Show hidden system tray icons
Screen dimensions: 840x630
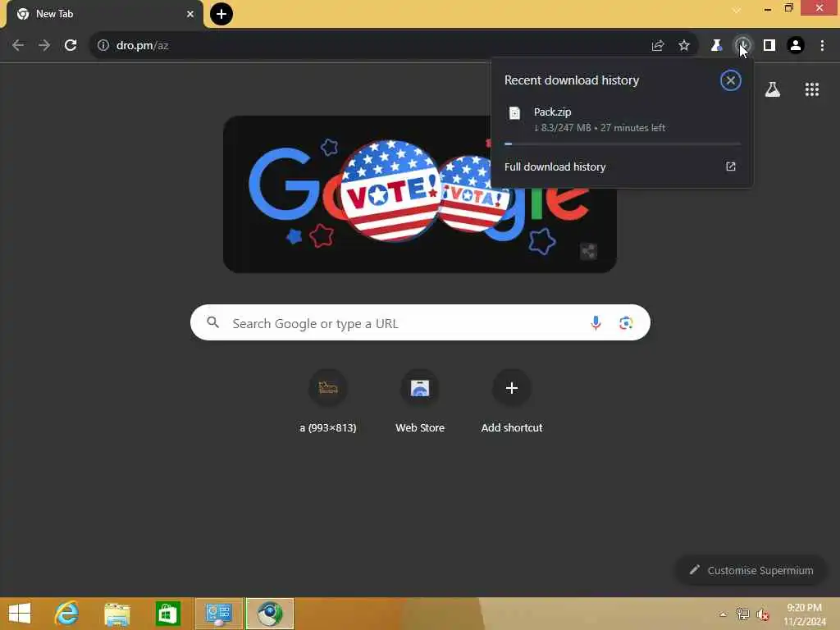coord(724,614)
